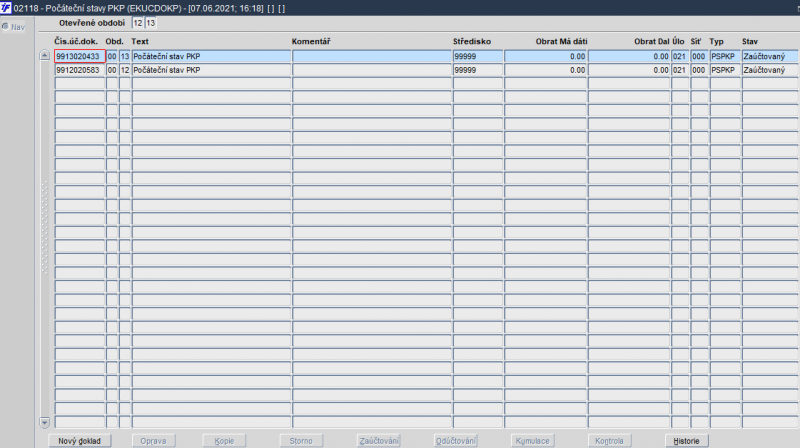Click Text cell of row 9912020583
Viewport: 800px width, 448px height.
click(211, 70)
